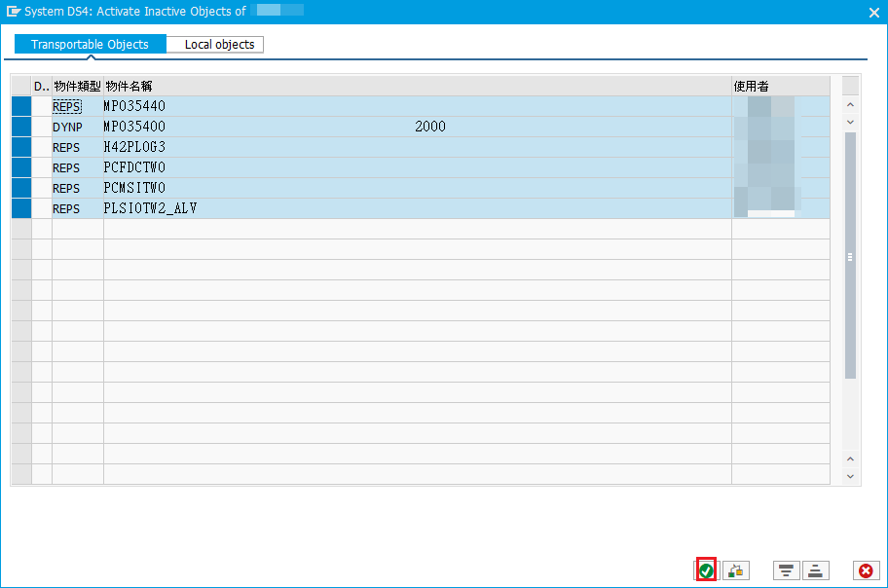Viewport: 888px width, 588px height.
Task: Click the PCFDCTW0 object name cell
Action: [x=417, y=167]
